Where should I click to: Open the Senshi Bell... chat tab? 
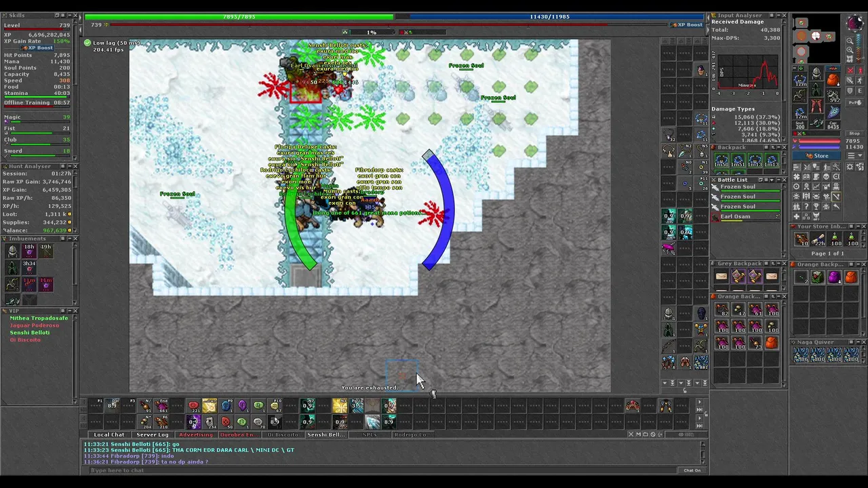325,434
